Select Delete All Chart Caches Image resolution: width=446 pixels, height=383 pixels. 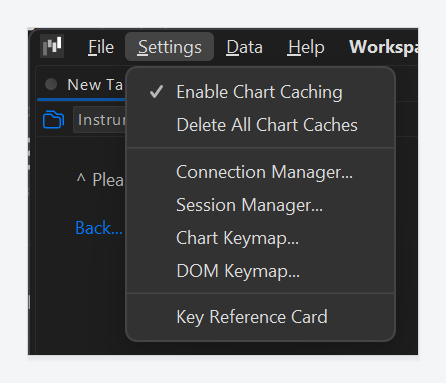[x=261, y=125]
